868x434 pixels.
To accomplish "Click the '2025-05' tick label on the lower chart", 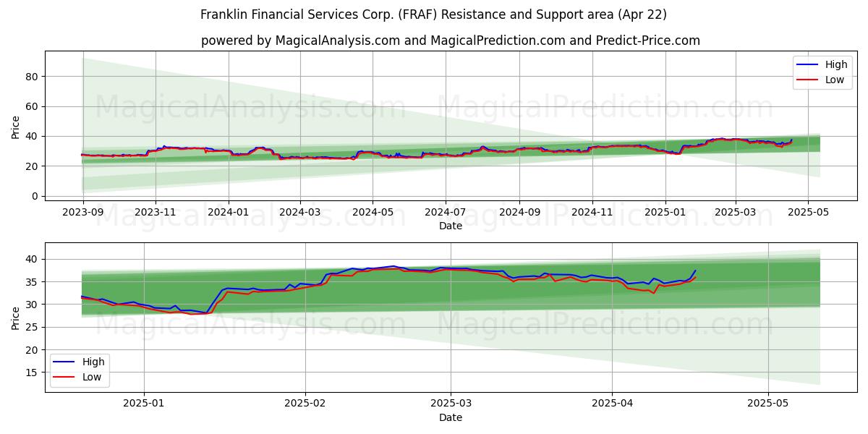I will coord(768,405).
